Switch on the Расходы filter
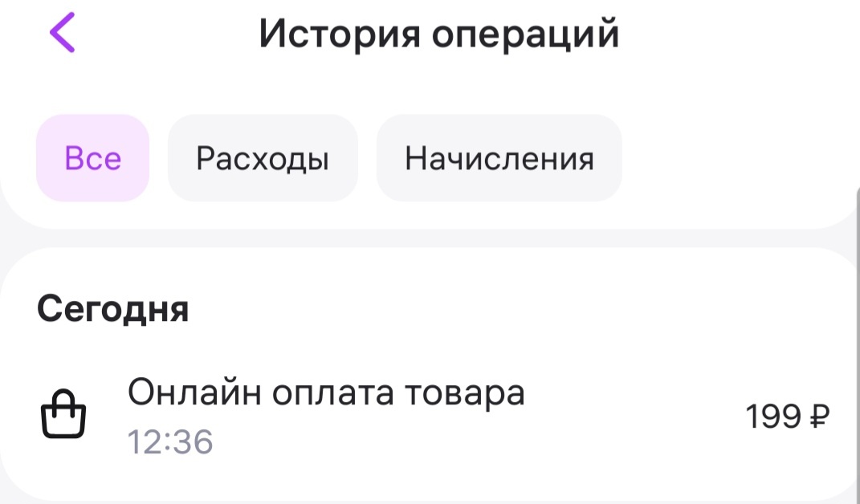Image resolution: width=860 pixels, height=504 pixels. [263, 157]
